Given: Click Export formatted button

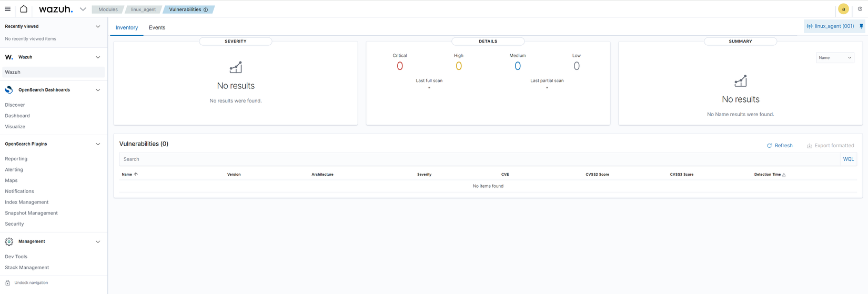Looking at the screenshot, I should pos(830,146).
